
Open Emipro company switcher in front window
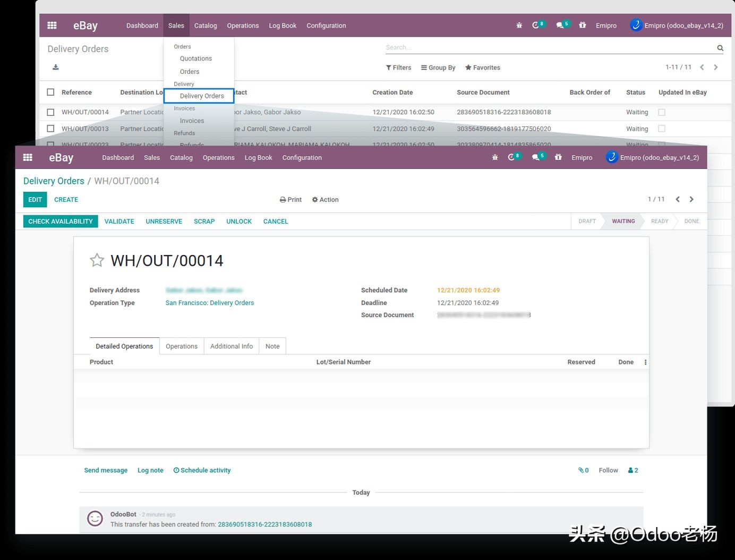click(582, 158)
